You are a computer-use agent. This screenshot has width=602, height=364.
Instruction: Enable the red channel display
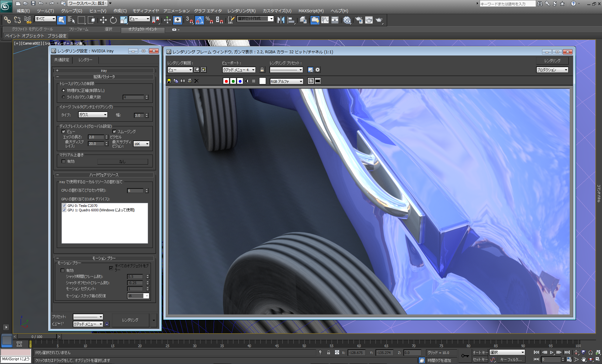(226, 81)
